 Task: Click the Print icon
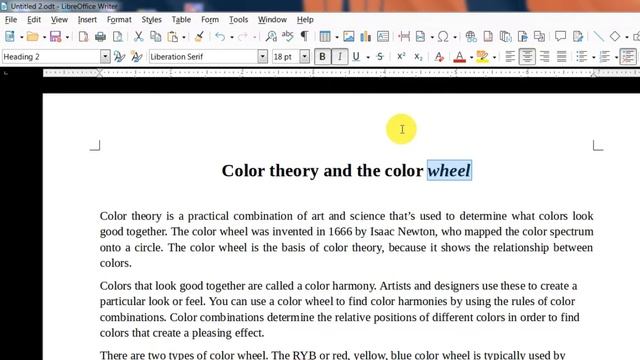coord(100,37)
